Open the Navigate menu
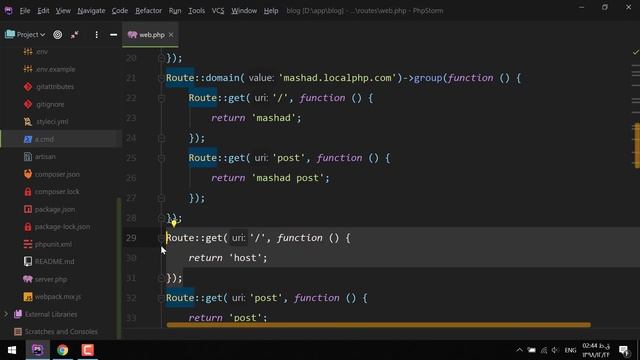 pos(91,11)
